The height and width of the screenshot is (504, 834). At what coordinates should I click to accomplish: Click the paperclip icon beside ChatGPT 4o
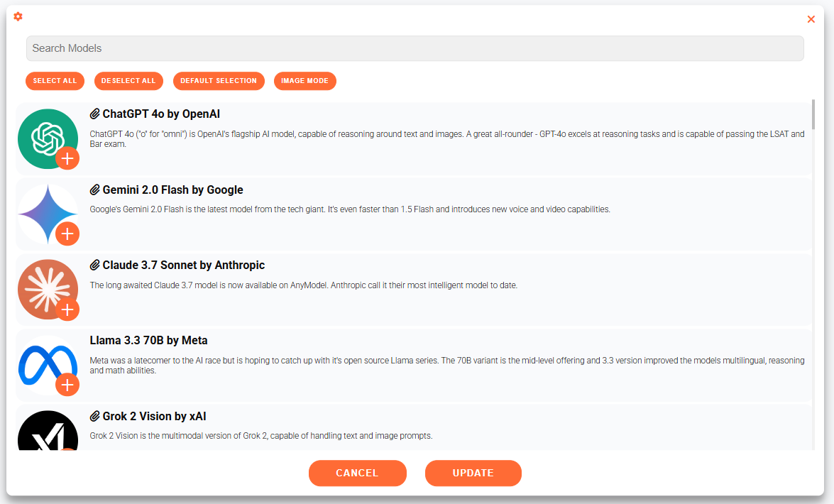[94, 114]
